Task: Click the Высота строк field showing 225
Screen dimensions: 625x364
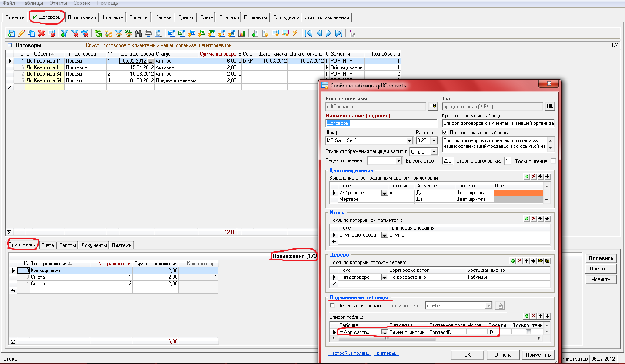Action: [447, 161]
